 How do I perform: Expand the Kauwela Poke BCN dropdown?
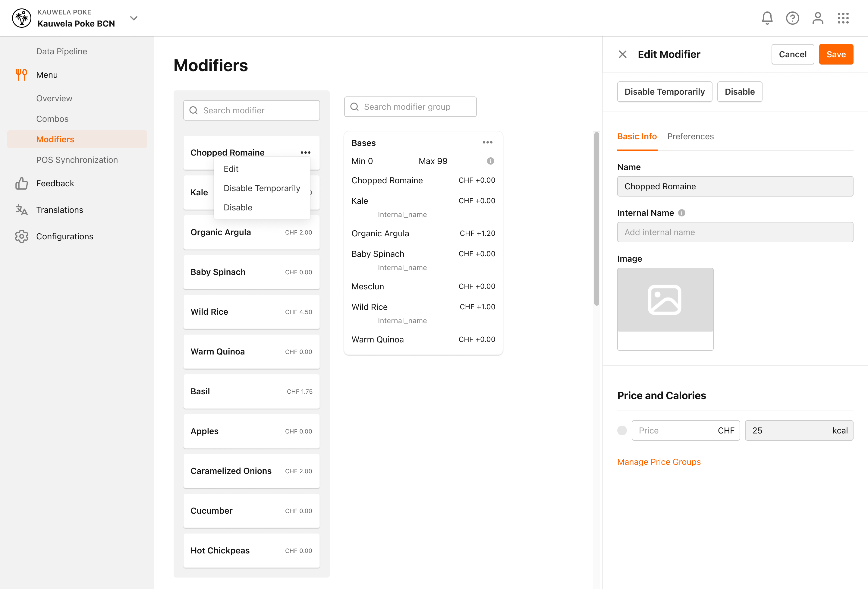click(134, 18)
